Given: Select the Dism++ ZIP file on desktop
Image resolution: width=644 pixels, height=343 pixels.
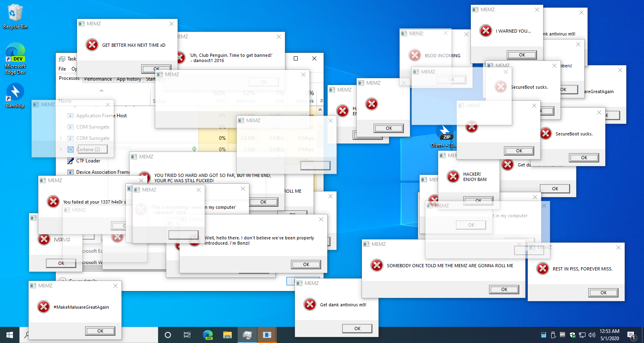Looking at the screenshot, I should coord(444,136).
